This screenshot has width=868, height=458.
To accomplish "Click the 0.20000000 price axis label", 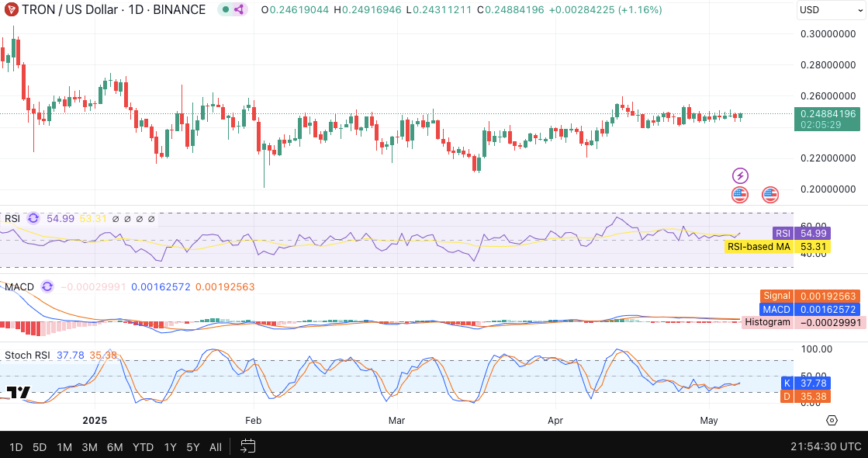I will pyautogui.click(x=828, y=189).
